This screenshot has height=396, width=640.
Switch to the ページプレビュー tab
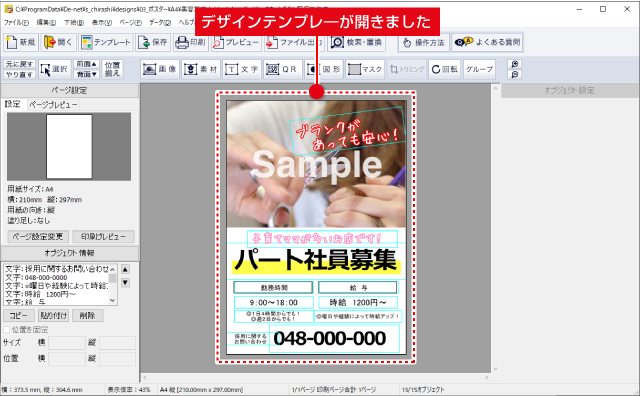(53, 105)
